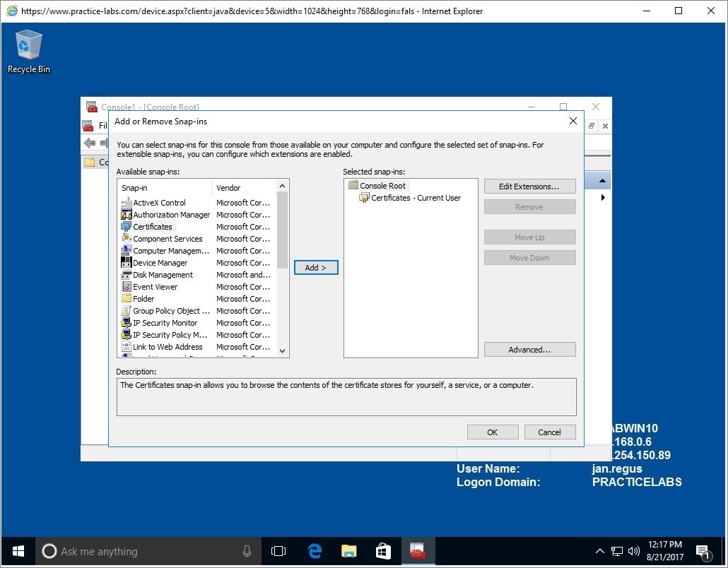Click the Description text box content

(346, 397)
